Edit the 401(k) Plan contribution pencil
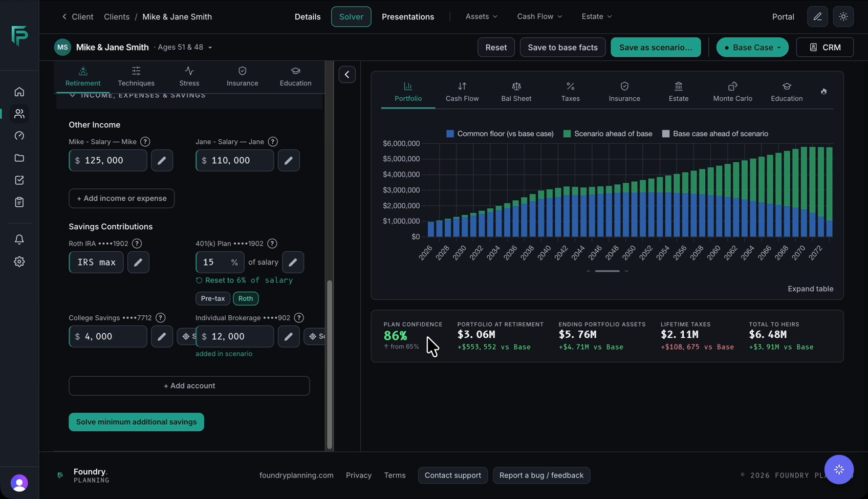This screenshot has height=499, width=868. pyautogui.click(x=293, y=262)
